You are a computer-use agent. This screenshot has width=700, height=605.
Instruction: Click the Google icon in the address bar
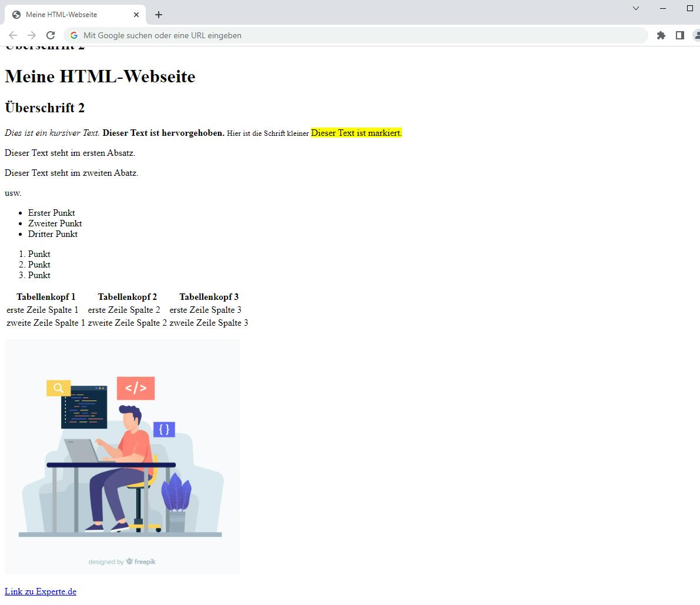click(74, 35)
